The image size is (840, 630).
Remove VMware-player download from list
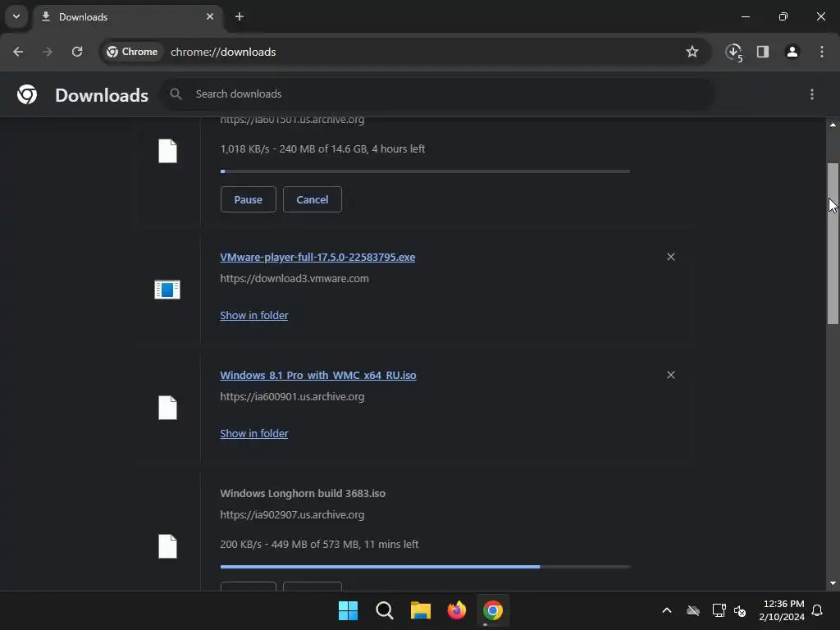click(x=671, y=257)
